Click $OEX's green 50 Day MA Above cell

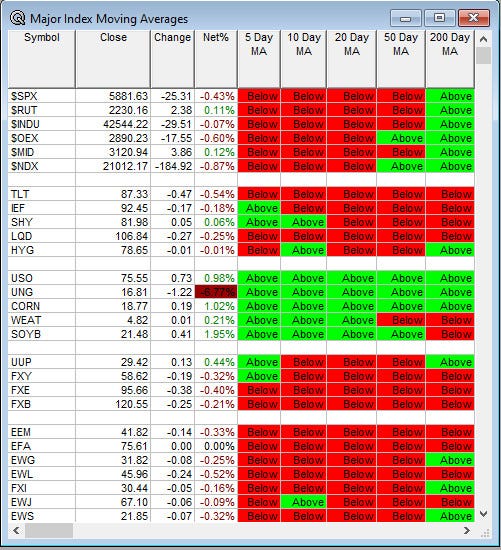pos(401,138)
